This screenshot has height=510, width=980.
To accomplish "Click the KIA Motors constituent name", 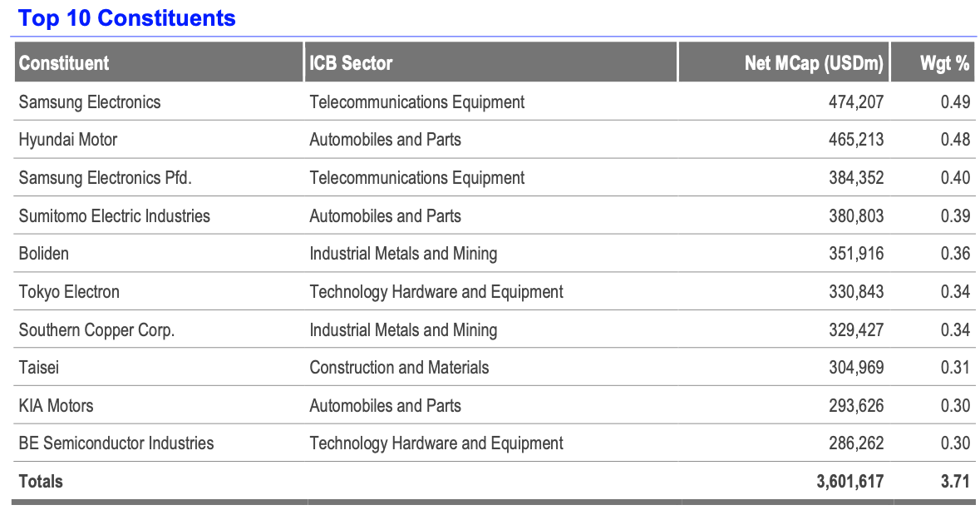I will click(x=57, y=406).
